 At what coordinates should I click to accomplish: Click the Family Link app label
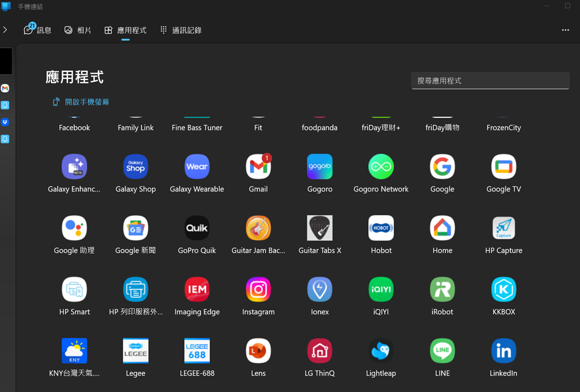point(135,127)
